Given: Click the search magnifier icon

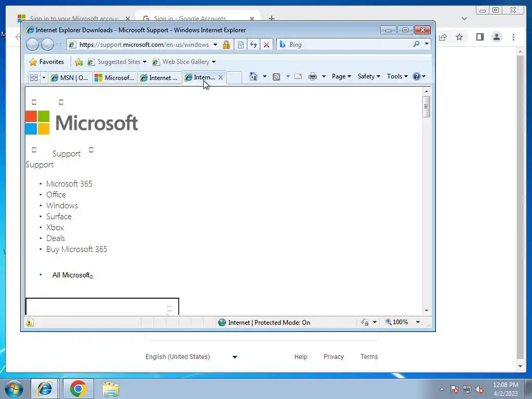Looking at the screenshot, I should pos(416,44).
